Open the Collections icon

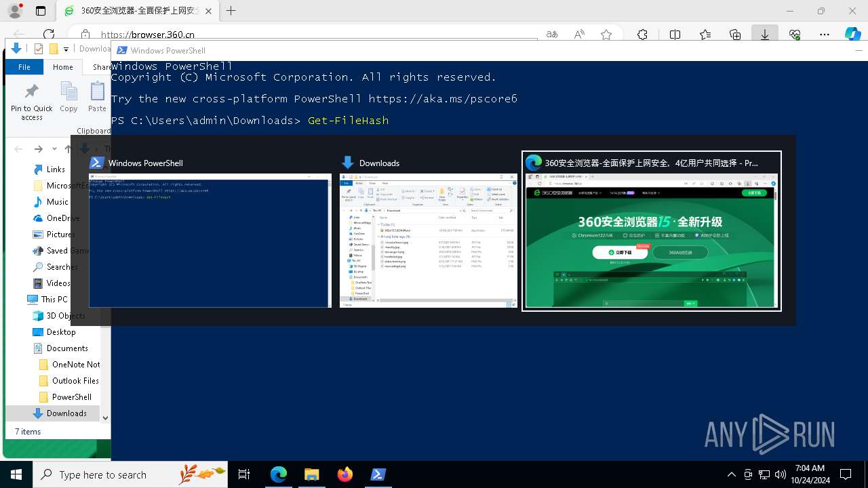coord(735,35)
